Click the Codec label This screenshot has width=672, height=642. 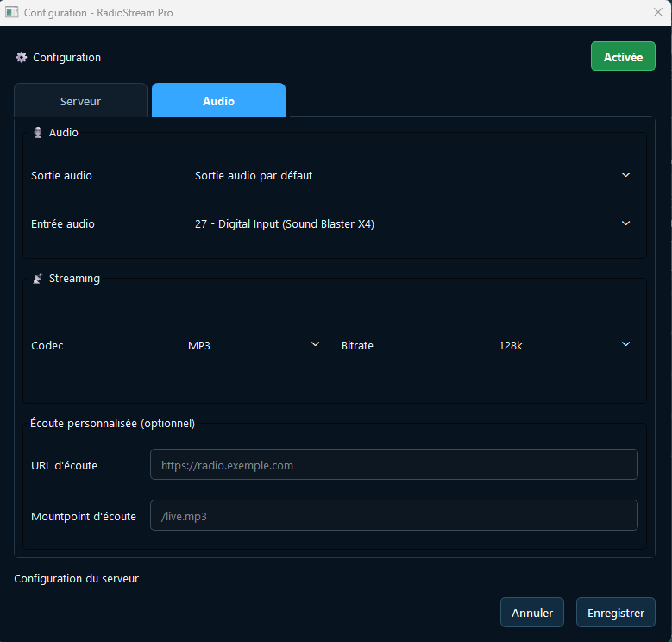pyautogui.click(x=47, y=346)
